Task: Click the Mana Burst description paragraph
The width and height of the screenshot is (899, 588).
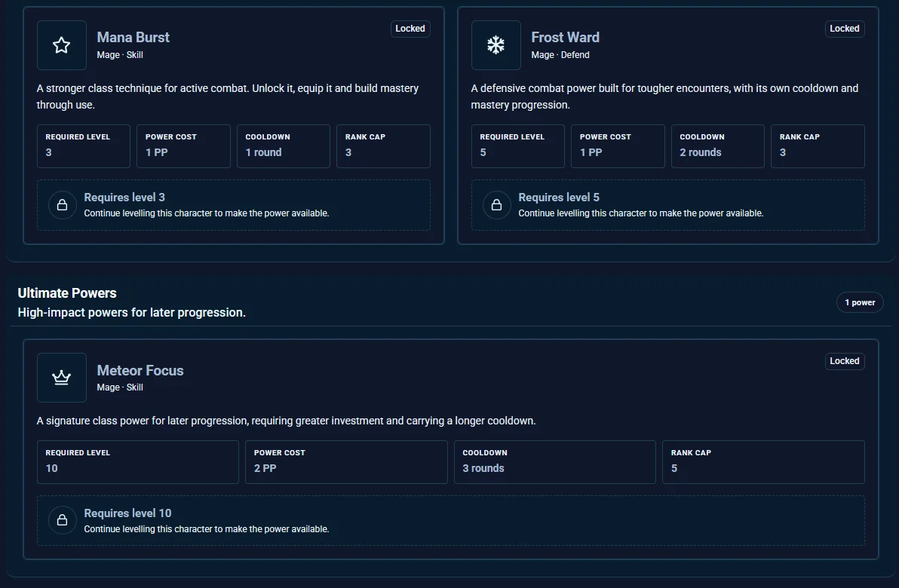Action: point(228,96)
